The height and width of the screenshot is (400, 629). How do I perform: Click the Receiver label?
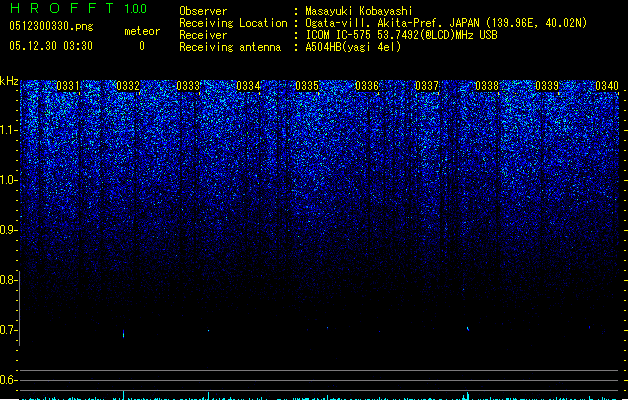click(203, 35)
